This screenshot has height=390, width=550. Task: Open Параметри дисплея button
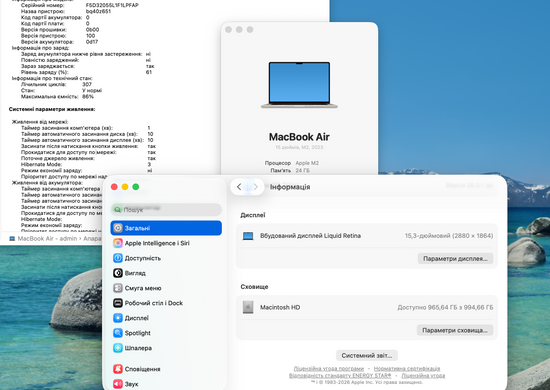tap(455, 259)
